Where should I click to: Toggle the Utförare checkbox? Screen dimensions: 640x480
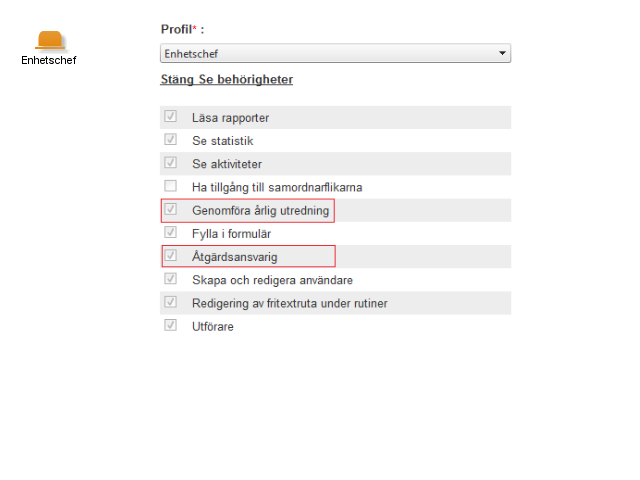coord(170,325)
